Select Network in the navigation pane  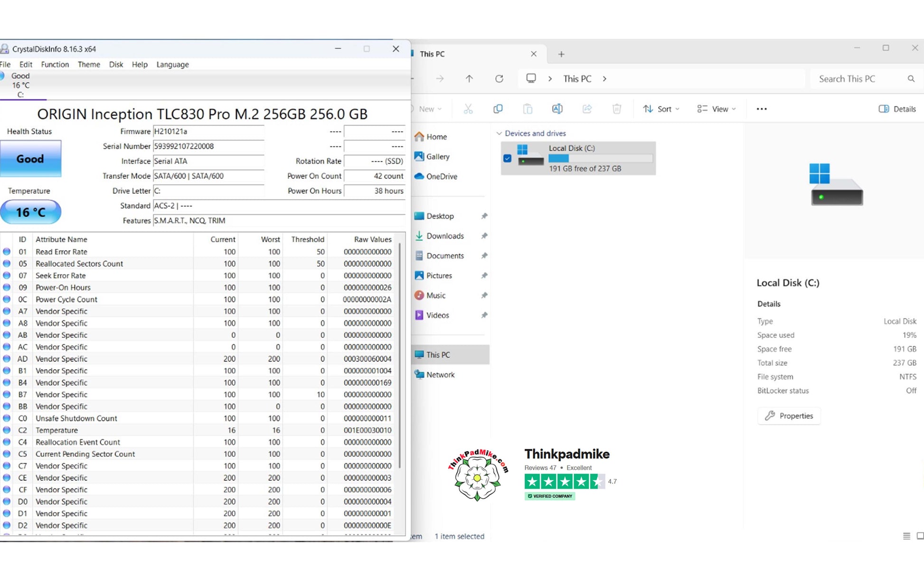click(x=434, y=375)
